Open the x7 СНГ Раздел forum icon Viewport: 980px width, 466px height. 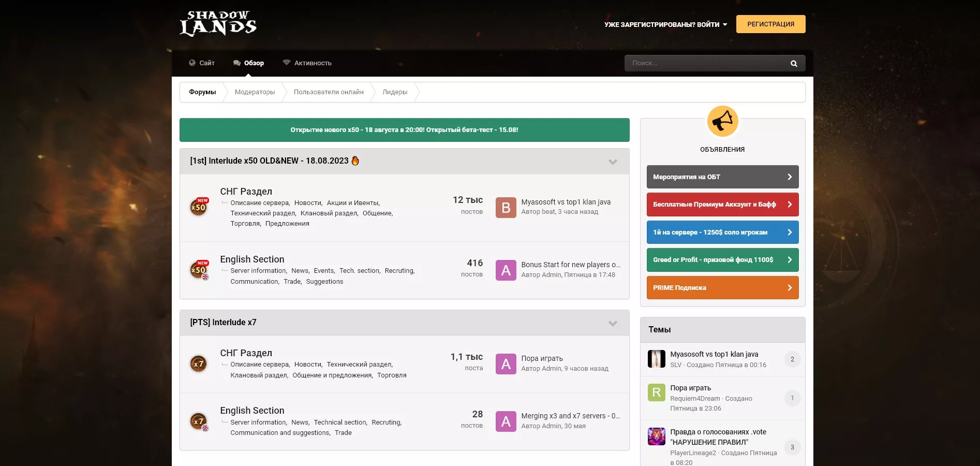[199, 363]
